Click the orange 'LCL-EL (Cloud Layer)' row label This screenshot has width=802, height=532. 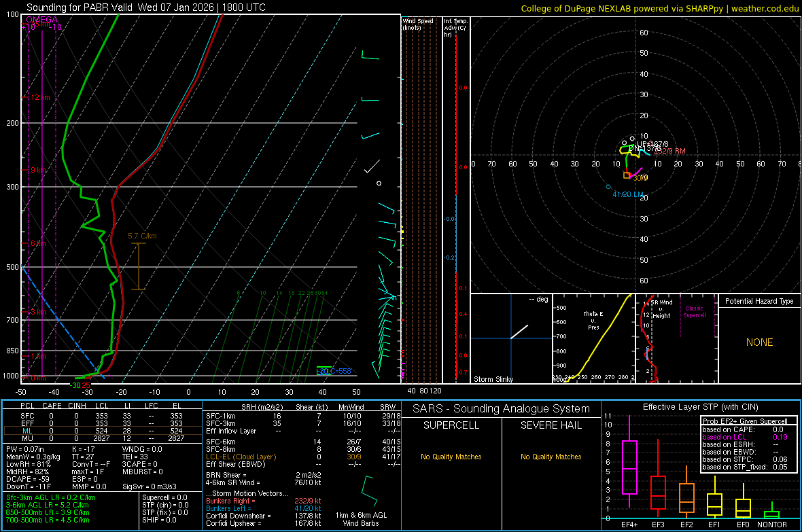click(241, 457)
